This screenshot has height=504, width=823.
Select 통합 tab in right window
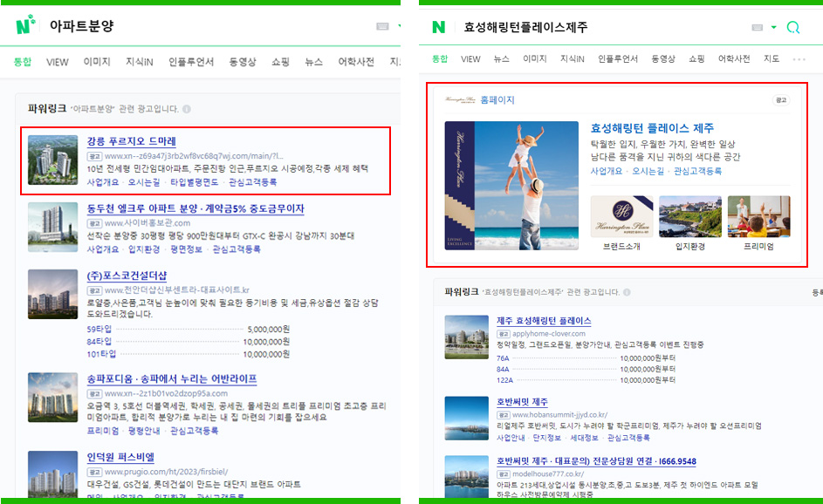click(440, 58)
